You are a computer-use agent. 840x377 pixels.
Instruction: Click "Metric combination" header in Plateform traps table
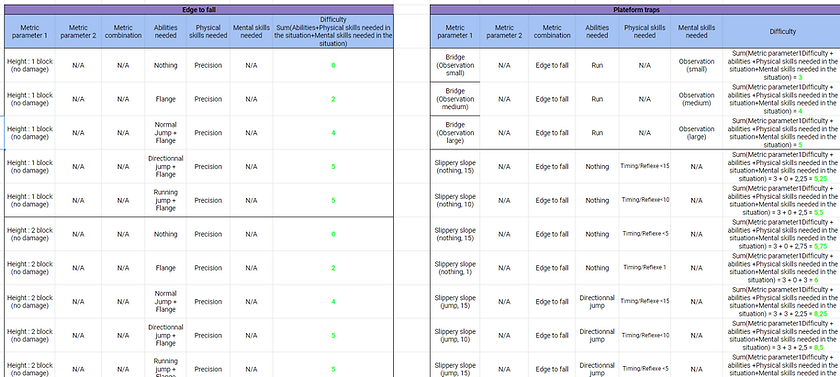click(x=552, y=32)
